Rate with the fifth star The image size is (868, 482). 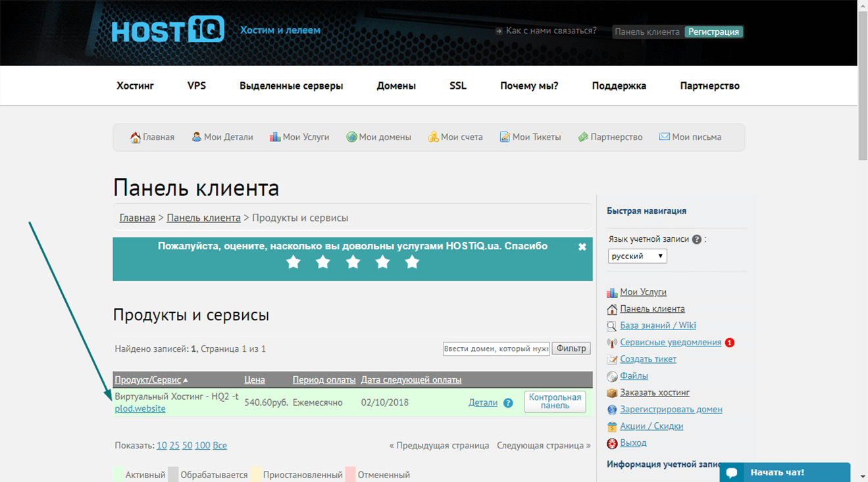coord(412,262)
